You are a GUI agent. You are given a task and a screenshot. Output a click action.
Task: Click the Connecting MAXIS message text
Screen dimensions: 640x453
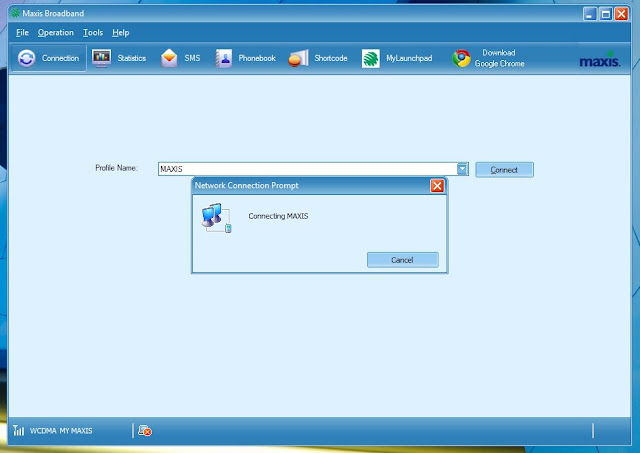pyautogui.click(x=278, y=216)
